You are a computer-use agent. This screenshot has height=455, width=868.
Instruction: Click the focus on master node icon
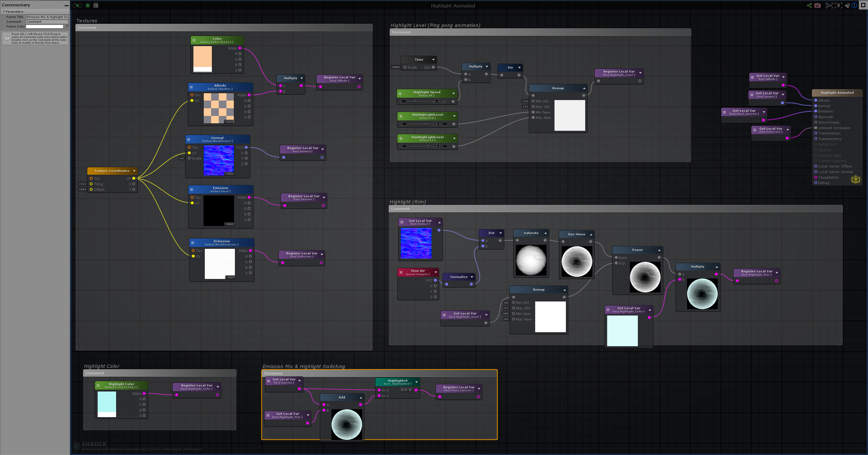tap(838, 5)
